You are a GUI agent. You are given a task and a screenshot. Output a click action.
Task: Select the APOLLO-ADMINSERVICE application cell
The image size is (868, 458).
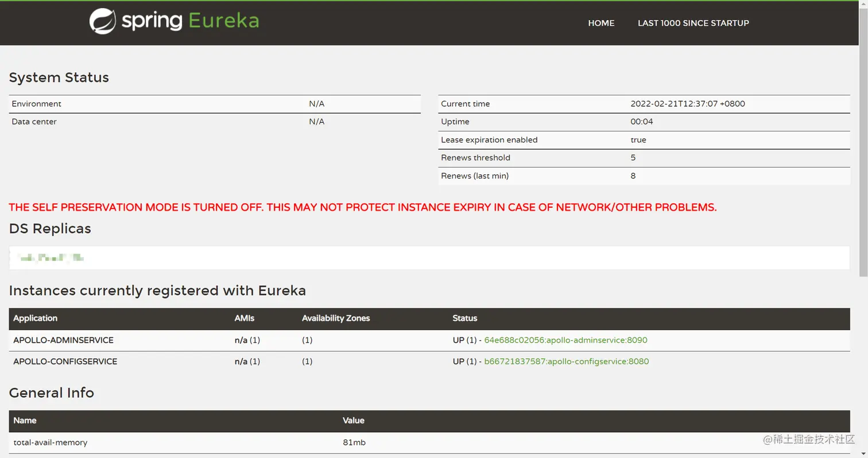(63, 340)
